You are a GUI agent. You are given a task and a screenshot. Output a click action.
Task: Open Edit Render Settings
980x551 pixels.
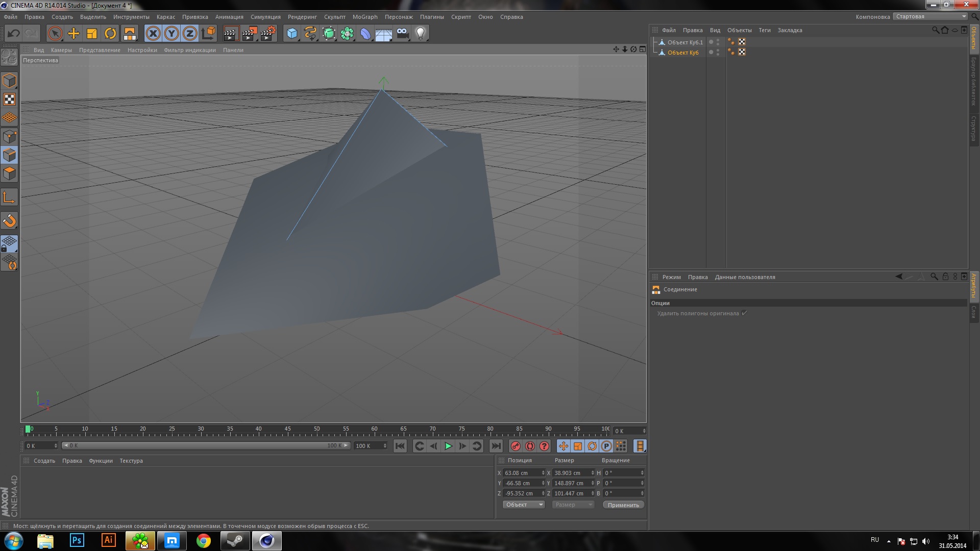click(x=268, y=34)
